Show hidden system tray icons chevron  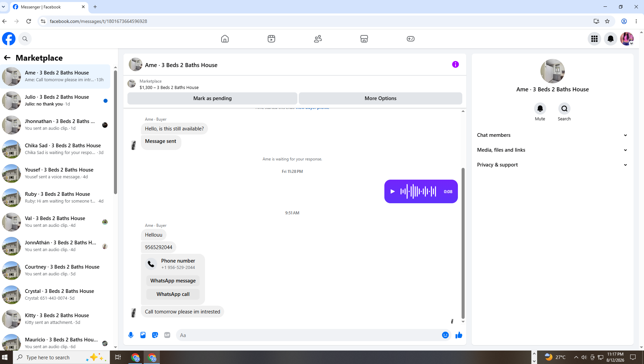pyautogui.click(x=576, y=357)
